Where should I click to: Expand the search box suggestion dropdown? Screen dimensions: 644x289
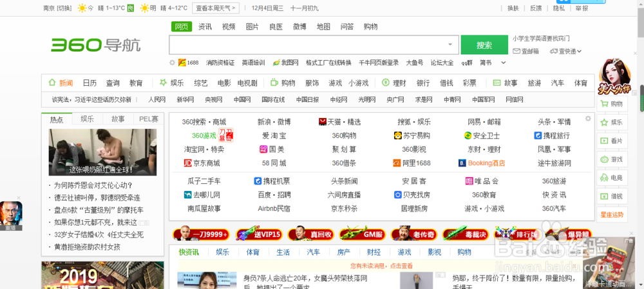tap(450, 45)
